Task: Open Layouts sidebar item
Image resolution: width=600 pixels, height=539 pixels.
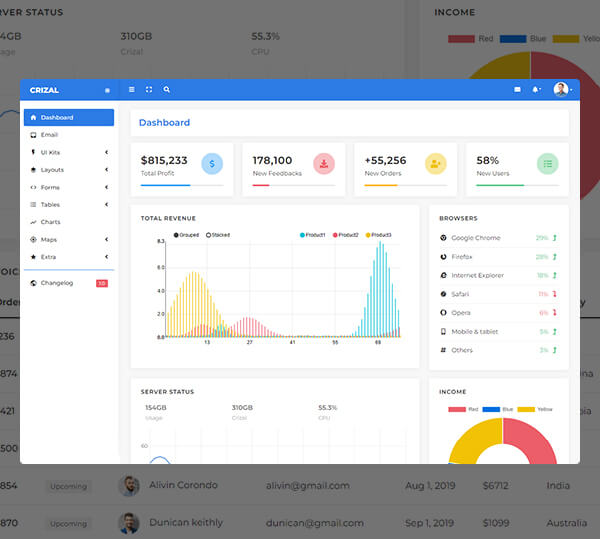Action: [69, 170]
